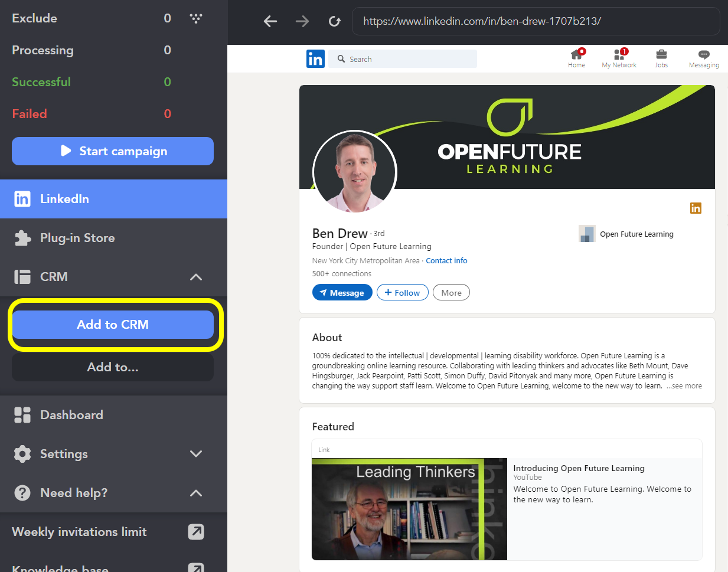Open Knowledge base external link icon

point(196,567)
